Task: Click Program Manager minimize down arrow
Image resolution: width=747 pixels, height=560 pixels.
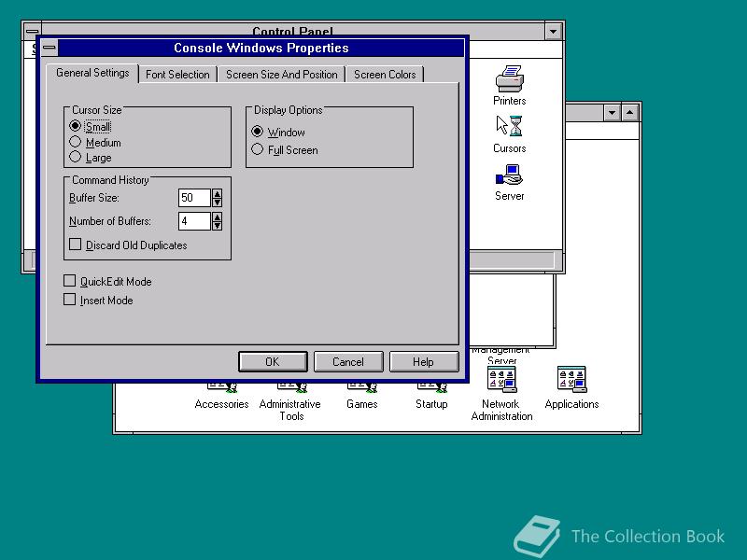Action: (x=612, y=113)
